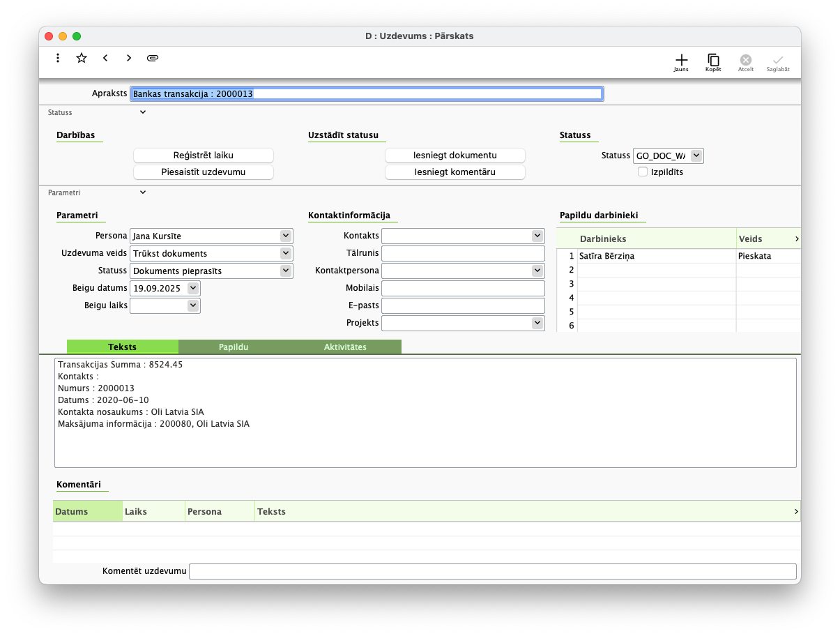This screenshot has width=840, height=636.
Task: Collapse the Parametri section chevron
Action: pyautogui.click(x=143, y=192)
